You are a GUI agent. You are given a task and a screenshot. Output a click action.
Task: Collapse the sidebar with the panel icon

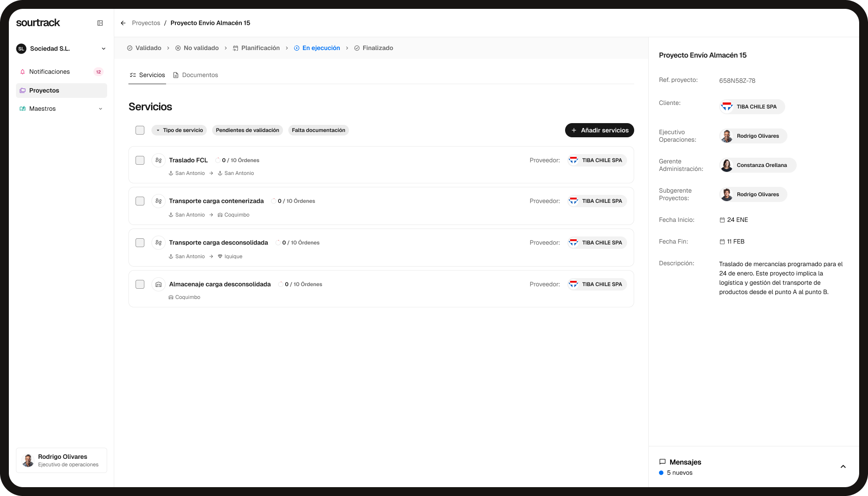(100, 23)
